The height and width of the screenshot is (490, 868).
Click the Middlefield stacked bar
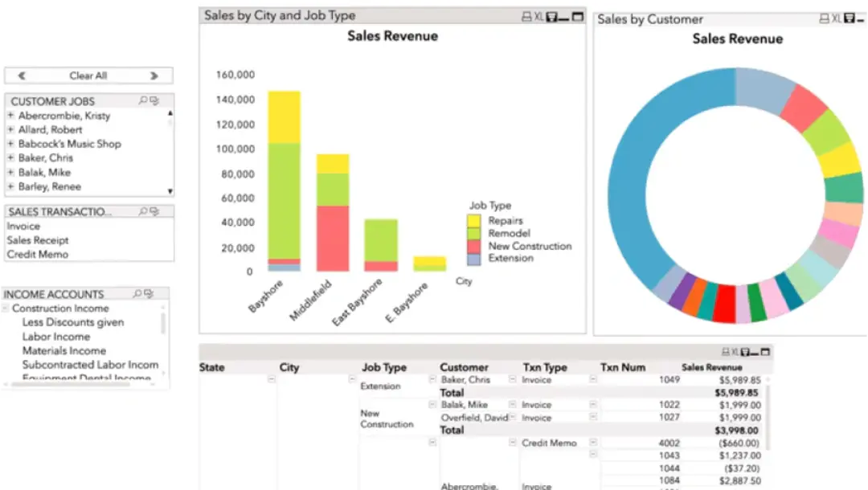(333, 212)
